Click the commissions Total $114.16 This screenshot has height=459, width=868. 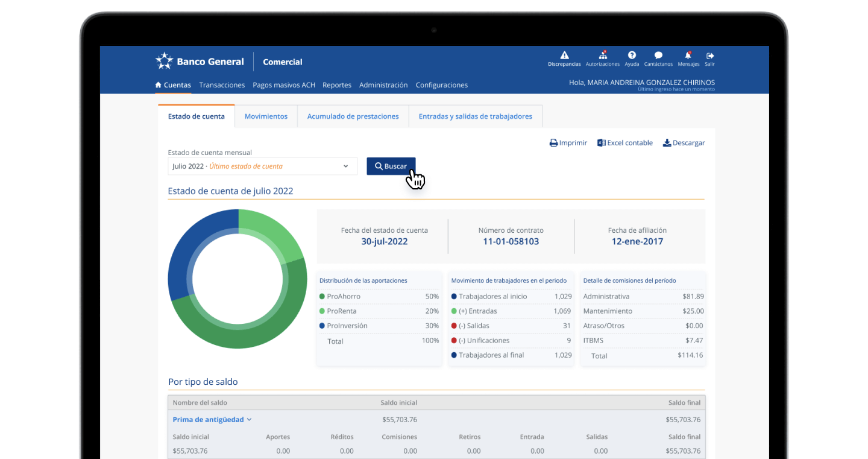point(690,355)
